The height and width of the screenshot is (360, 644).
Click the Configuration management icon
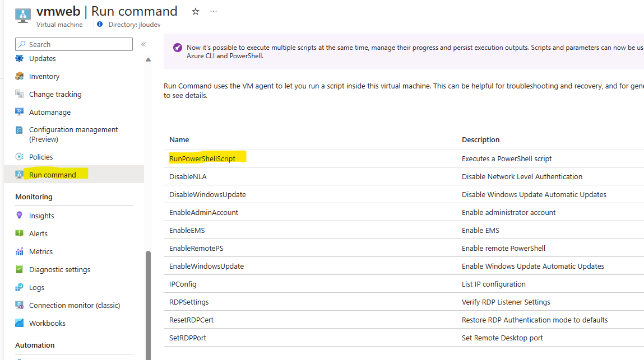click(19, 130)
